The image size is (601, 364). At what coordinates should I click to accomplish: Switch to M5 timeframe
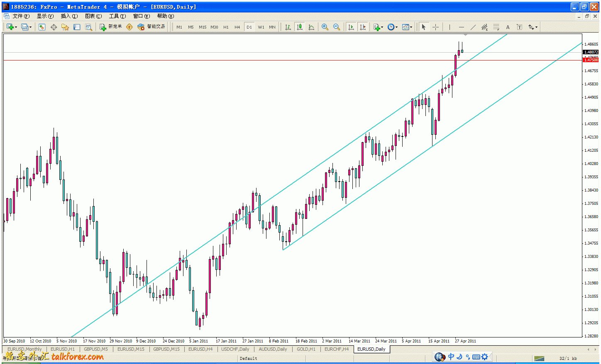191,27
